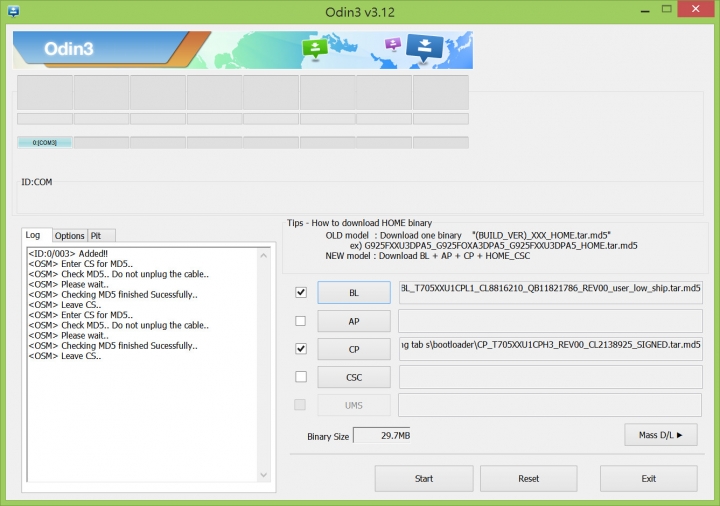This screenshot has width=720, height=506.
Task: Click the Exit button
Action: click(x=648, y=478)
